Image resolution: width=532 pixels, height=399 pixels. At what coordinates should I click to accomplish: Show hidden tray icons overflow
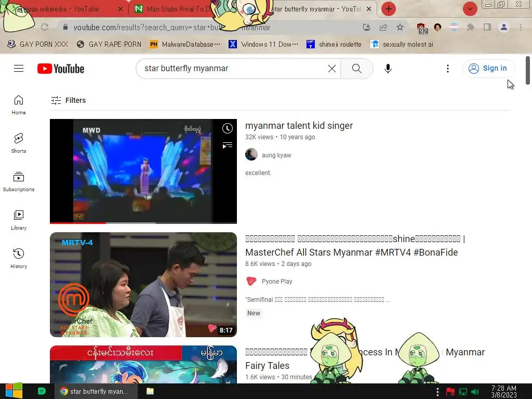click(437, 392)
